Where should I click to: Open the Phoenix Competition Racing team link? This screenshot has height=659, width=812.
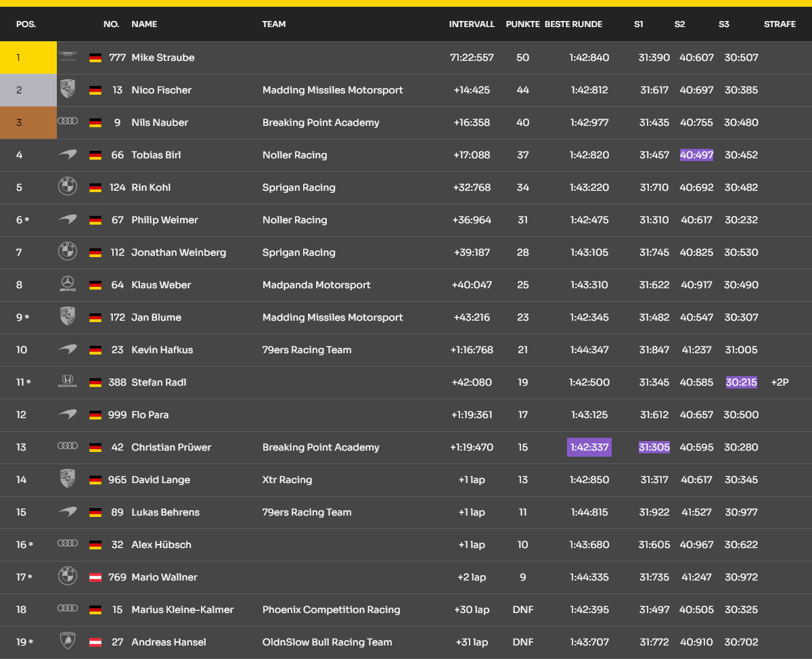(x=331, y=610)
